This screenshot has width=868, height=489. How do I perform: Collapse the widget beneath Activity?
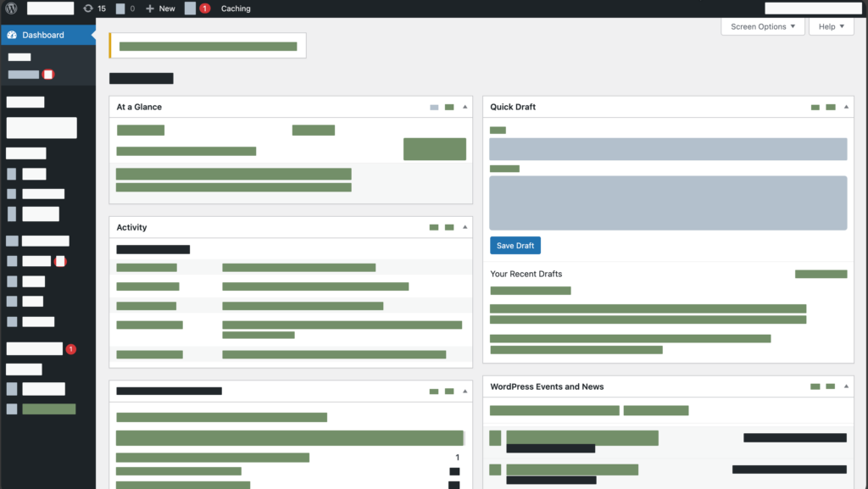click(x=465, y=391)
